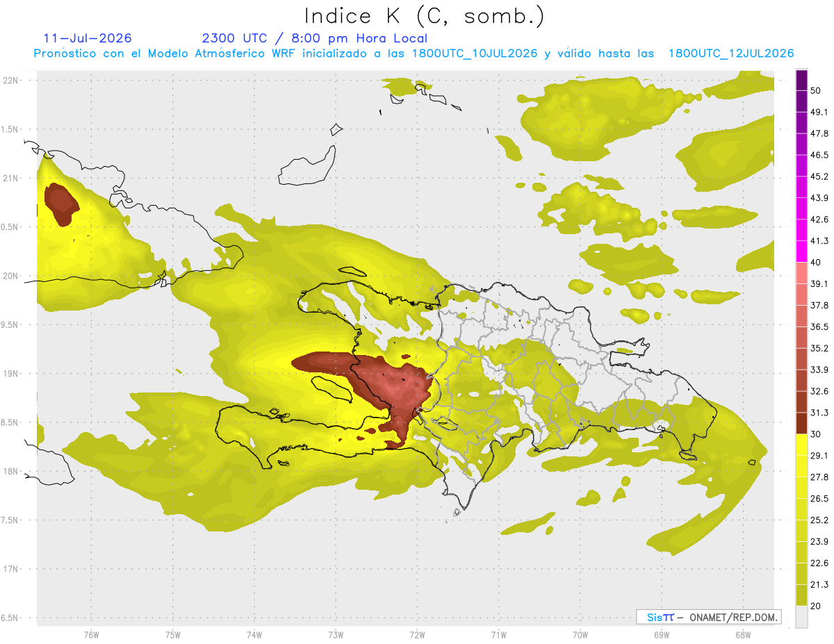Click the colorbar value "40"
834x644 pixels.
point(817,263)
